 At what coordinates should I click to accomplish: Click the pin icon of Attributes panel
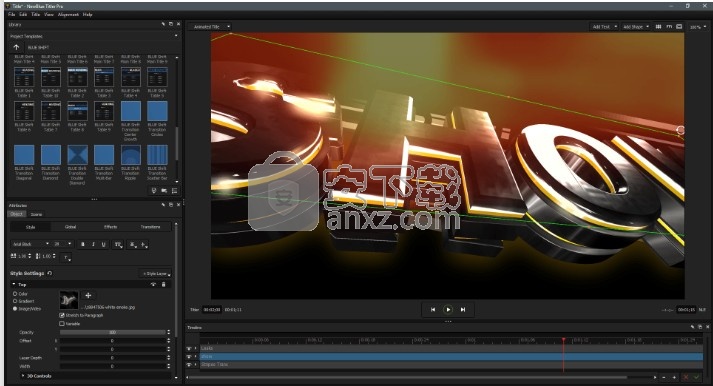pyautogui.click(x=163, y=205)
